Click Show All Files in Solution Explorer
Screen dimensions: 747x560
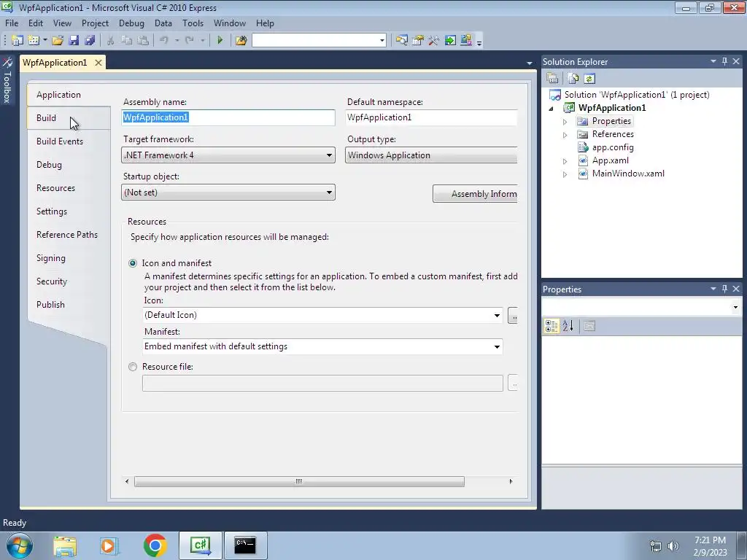click(x=573, y=79)
